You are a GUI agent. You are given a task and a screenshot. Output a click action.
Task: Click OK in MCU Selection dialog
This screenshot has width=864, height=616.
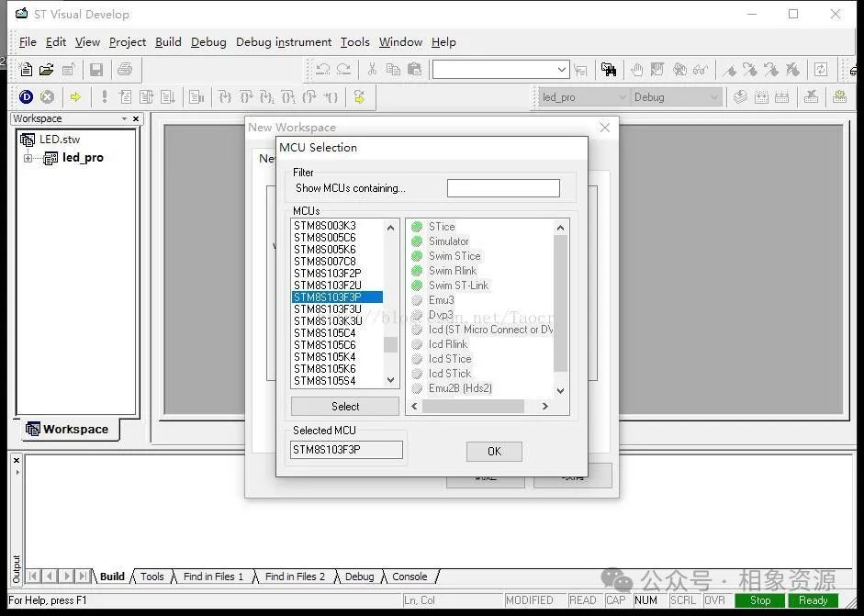click(494, 452)
